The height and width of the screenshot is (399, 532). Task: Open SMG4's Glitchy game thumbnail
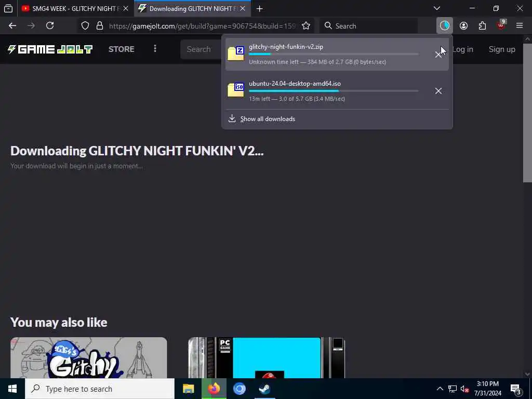point(88,357)
